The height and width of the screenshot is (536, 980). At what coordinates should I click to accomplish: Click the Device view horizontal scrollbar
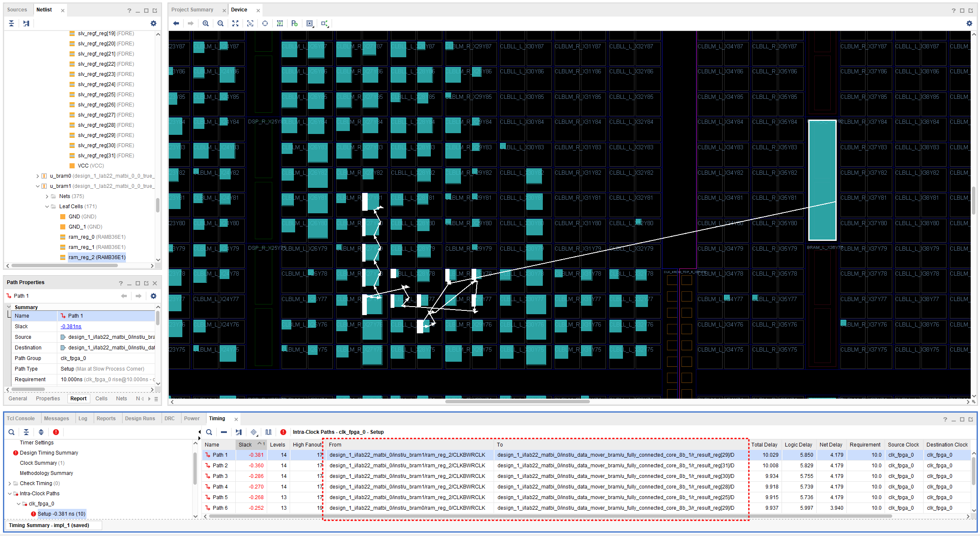[x=517, y=401]
